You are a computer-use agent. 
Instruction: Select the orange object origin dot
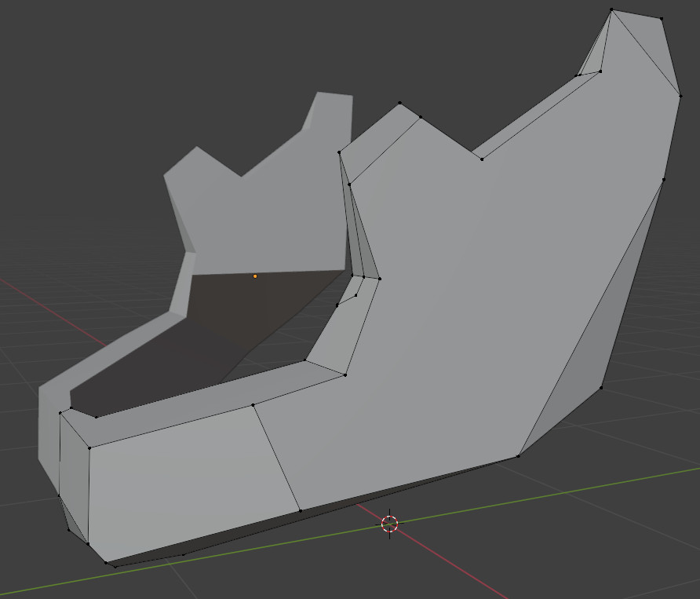(255, 276)
